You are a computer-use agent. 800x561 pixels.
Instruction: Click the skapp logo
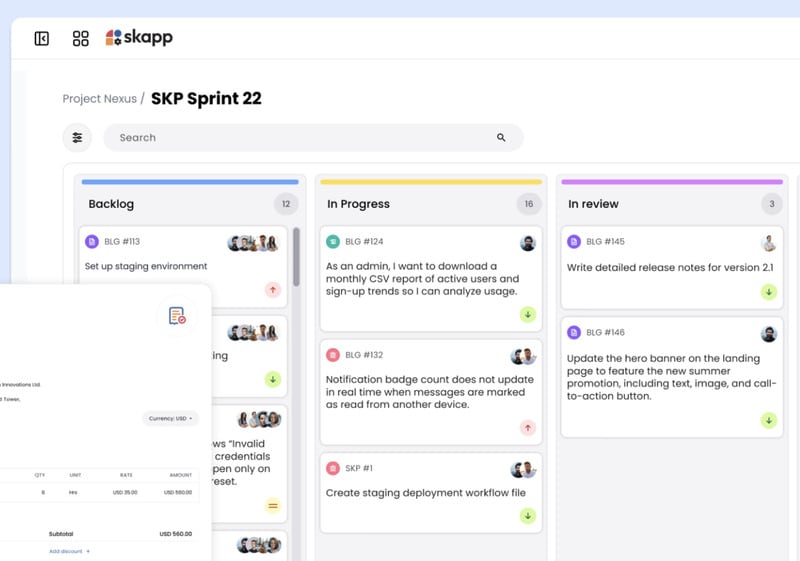139,37
